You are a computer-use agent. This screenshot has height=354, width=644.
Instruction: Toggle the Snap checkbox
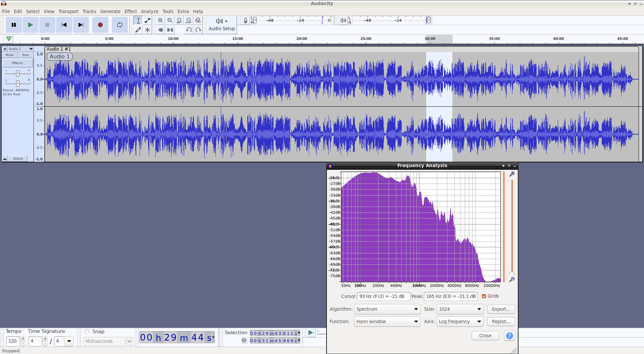[87, 332]
